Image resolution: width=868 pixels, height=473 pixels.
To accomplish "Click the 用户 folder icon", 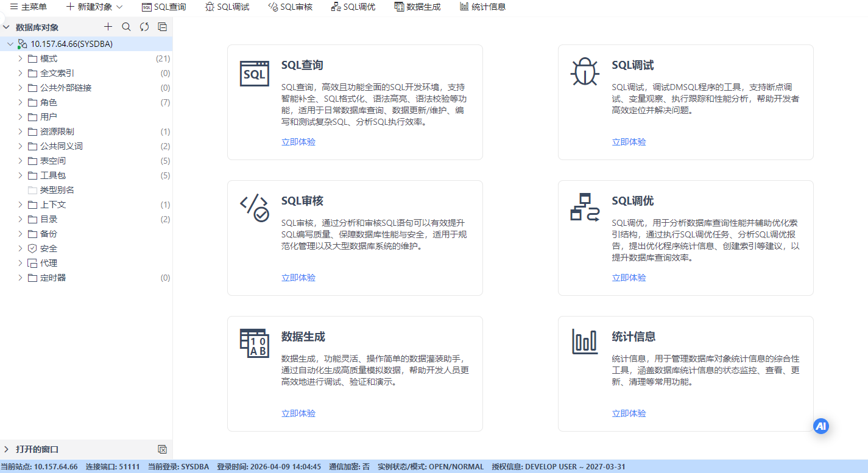I will [32, 117].
